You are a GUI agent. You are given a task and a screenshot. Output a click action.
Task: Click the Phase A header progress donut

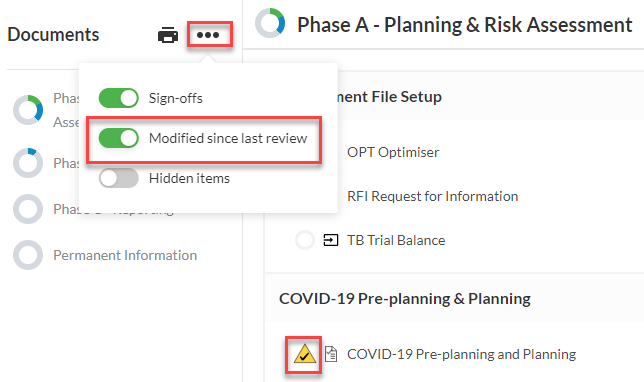click(x=270, y=23)
